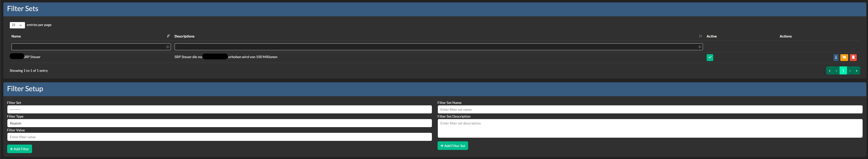Open entries per page dropdown
This screenshot has width=868, height=159.
(x=17, y=25)
